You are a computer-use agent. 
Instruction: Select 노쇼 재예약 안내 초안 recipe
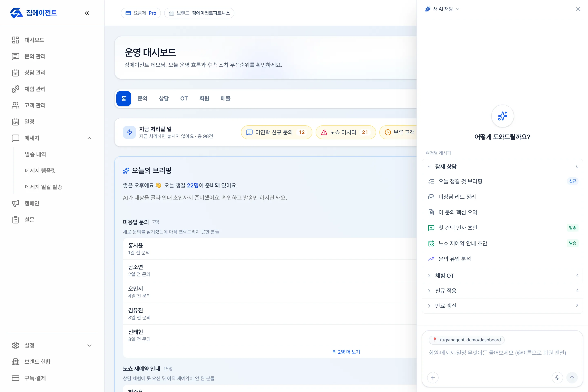(502, 243)
